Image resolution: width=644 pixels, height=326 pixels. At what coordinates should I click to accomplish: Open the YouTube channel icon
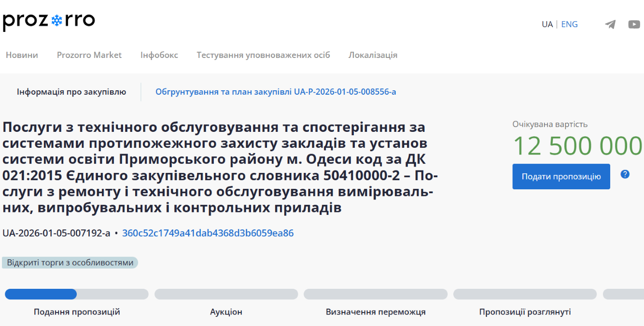634,24
